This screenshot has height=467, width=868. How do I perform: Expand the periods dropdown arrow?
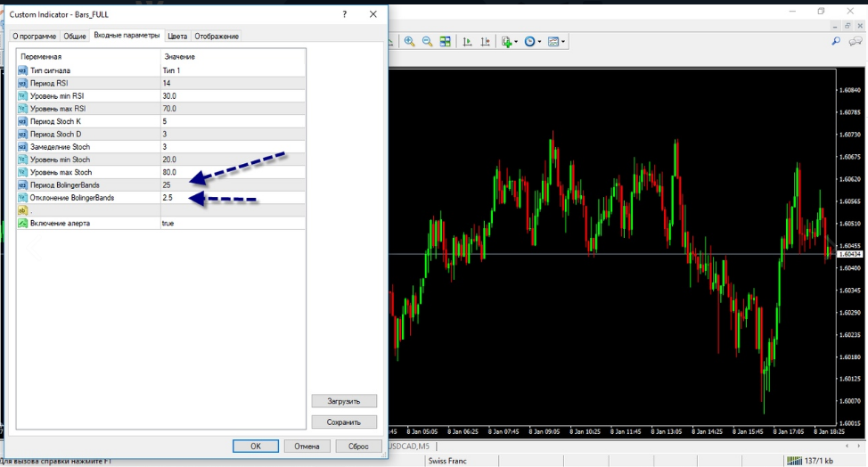pos(539,42)
